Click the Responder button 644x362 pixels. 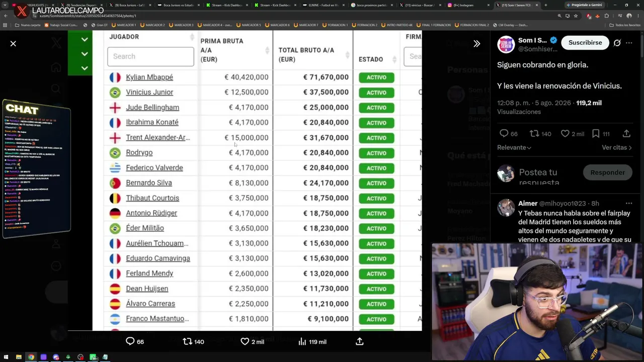click(x=607, y=172)
